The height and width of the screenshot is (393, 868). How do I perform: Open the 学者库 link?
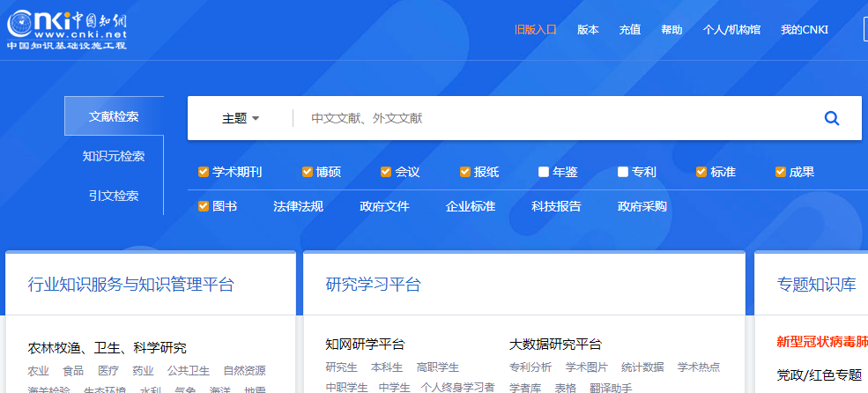click(x=525, y=387)
